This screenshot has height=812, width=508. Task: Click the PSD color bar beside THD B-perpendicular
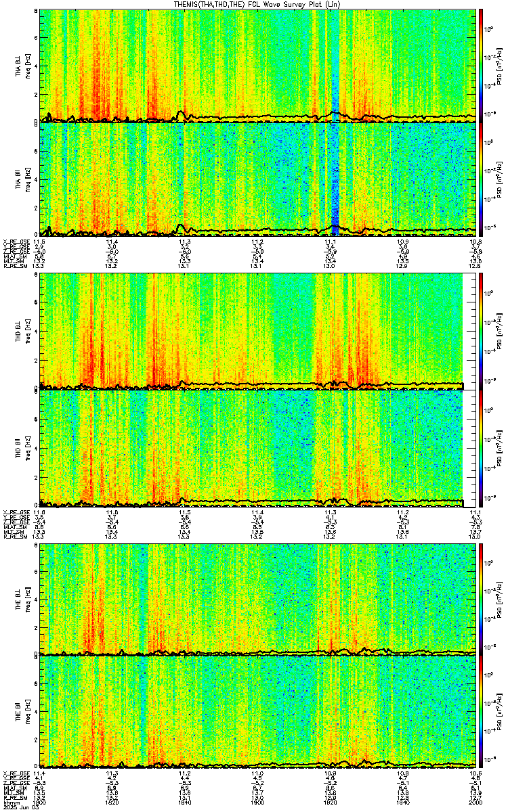(481, 332)
